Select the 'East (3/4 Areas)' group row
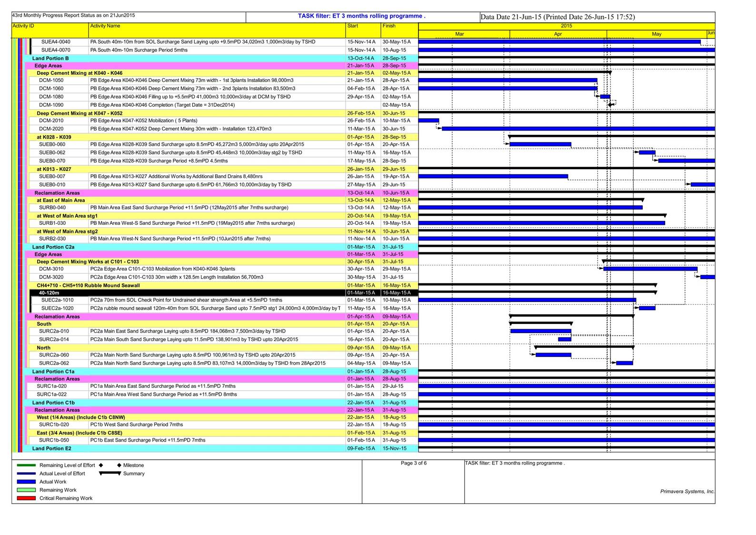Image resolution: width=756 pixels, height=535 pixels. (223, 433)
